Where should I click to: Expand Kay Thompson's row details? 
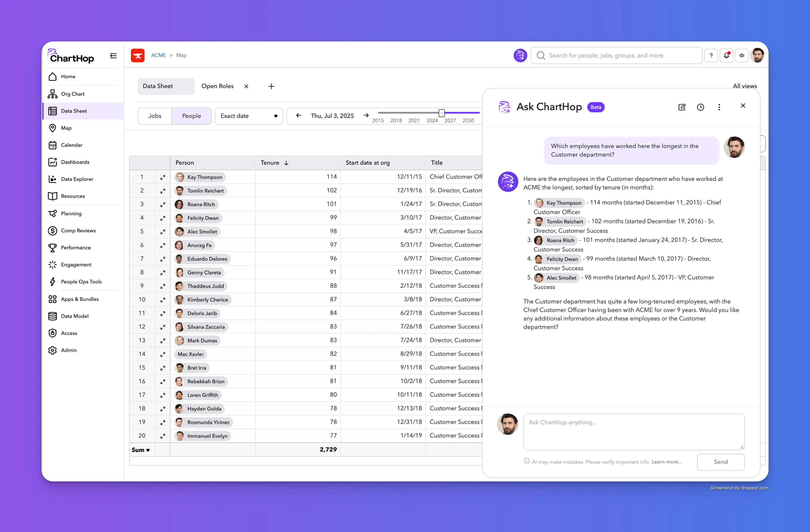point(163,177)
